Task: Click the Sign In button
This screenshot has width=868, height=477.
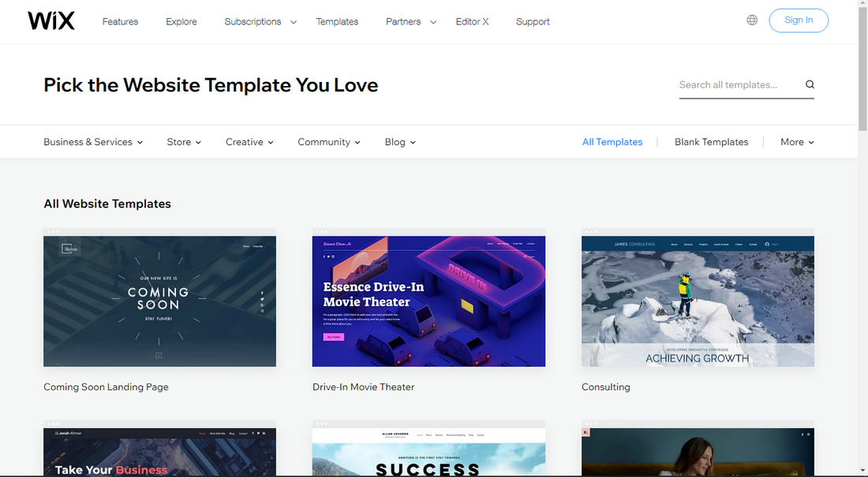Action: pyautogui.click(x=799, y=20)
